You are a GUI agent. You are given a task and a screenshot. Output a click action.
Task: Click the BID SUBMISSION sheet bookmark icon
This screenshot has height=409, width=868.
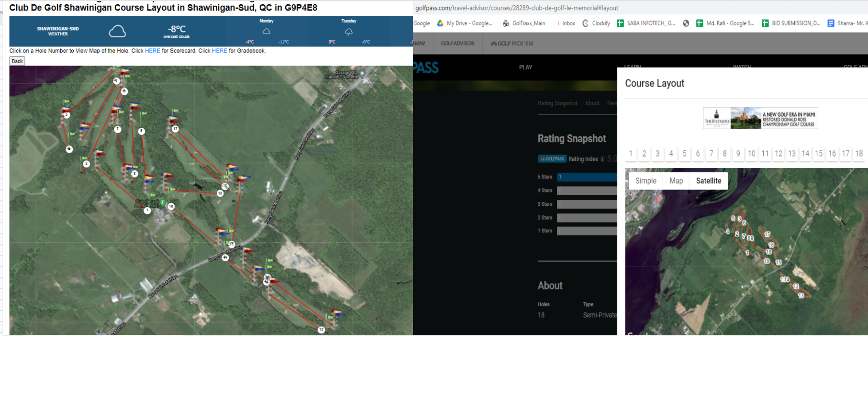[x=765, y=23]
